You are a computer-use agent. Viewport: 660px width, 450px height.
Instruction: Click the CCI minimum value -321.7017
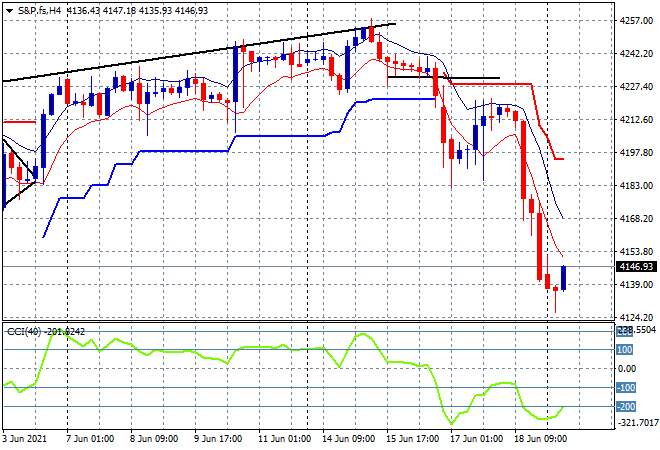pos(636,422)
